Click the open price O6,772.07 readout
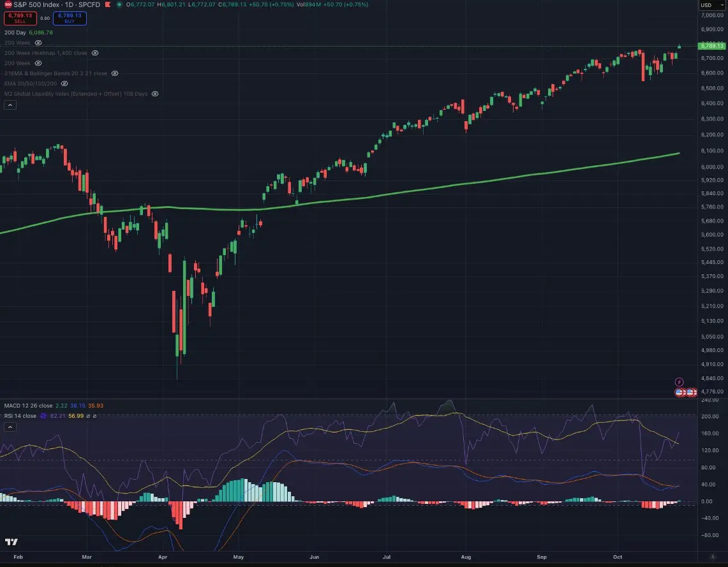 point(140,4)
